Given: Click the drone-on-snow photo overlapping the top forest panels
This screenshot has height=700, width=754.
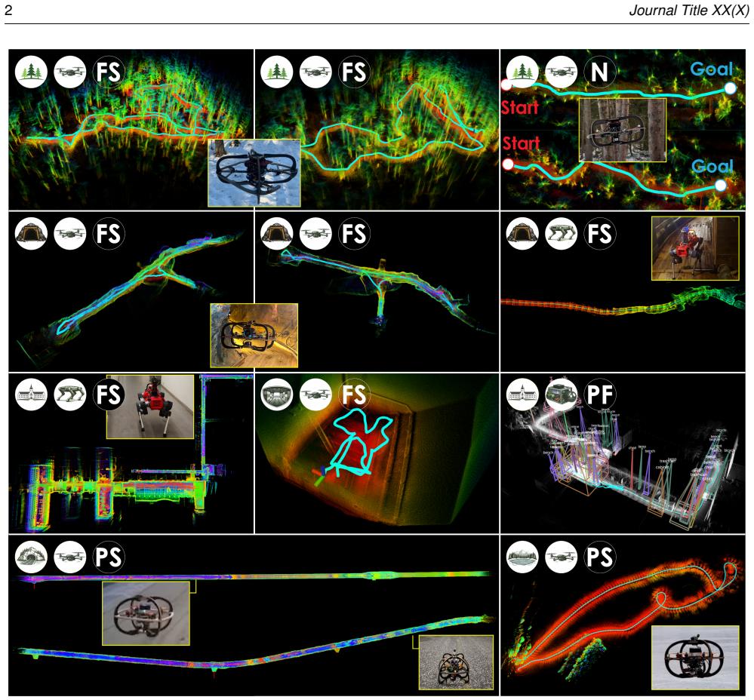Looking at the screenshot, I should click(254, 173).
